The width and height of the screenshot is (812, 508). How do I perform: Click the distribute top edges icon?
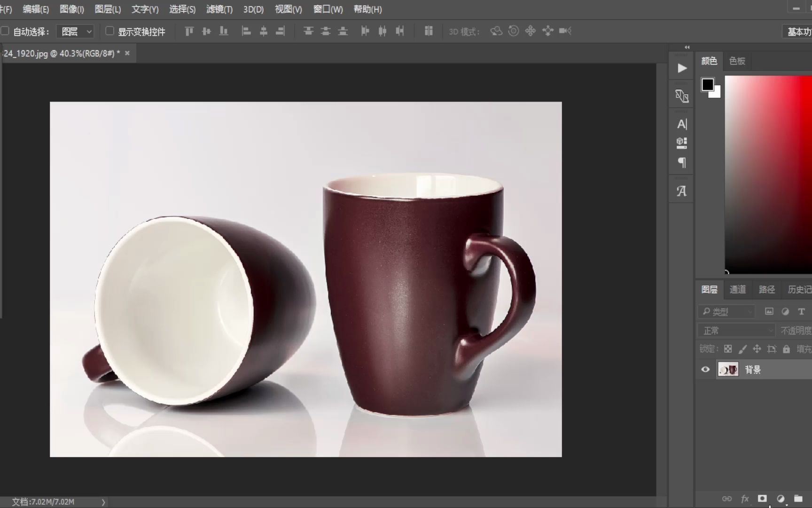click(x=308, y=31)
